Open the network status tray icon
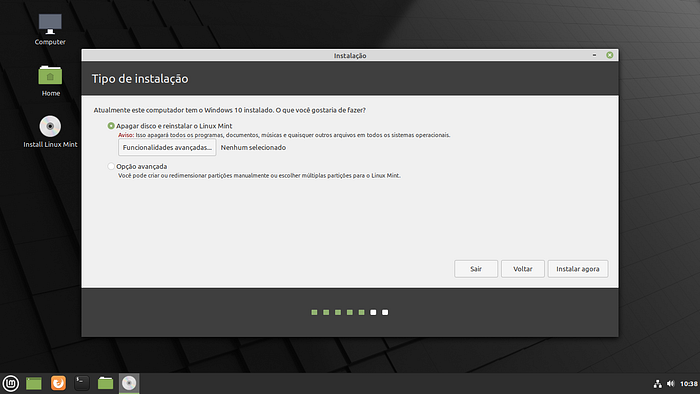The height and width of the screenshot is (394, 700). [x=658, y=384]
